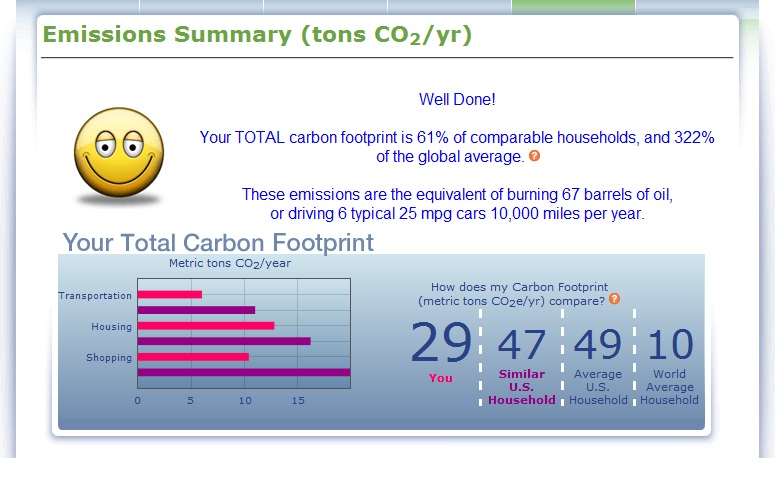
Task: Select the purple bar under Transportation
Action: point(196,310)
